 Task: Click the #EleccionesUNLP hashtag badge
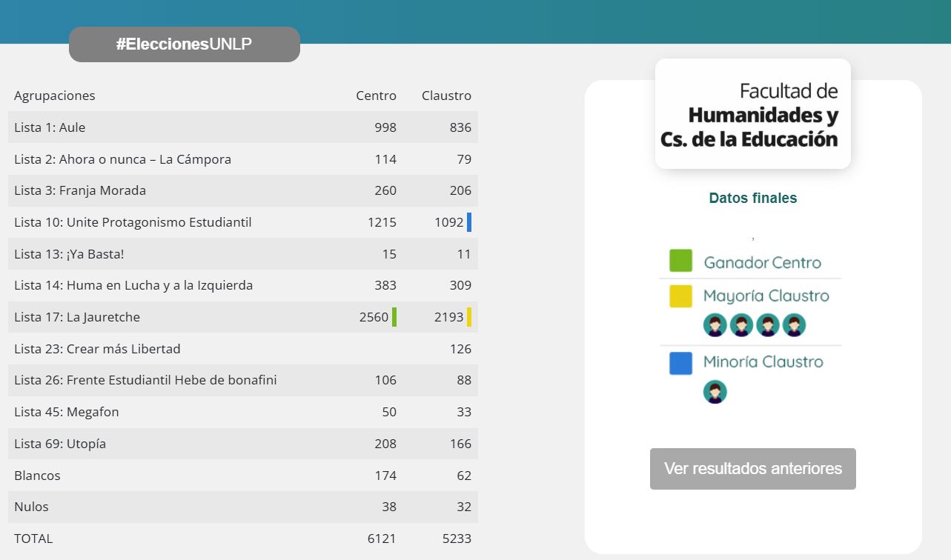click(x=184, y=44)
